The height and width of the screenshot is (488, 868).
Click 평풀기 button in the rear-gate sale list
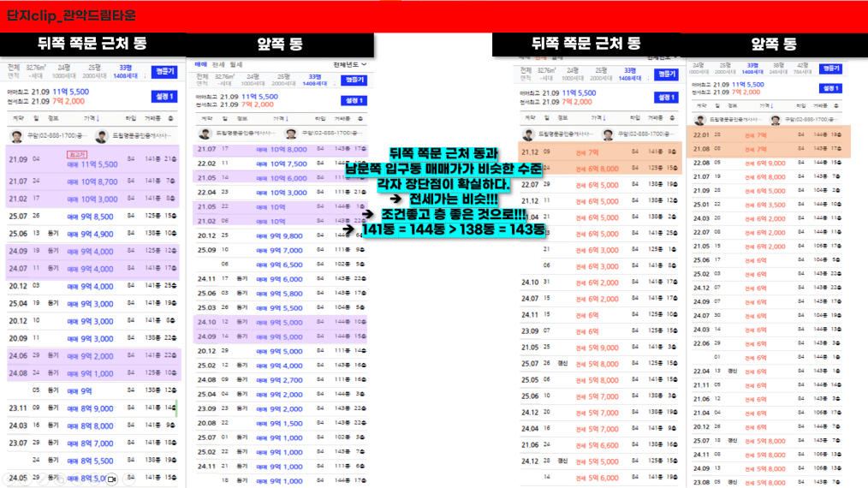[164, 71]
